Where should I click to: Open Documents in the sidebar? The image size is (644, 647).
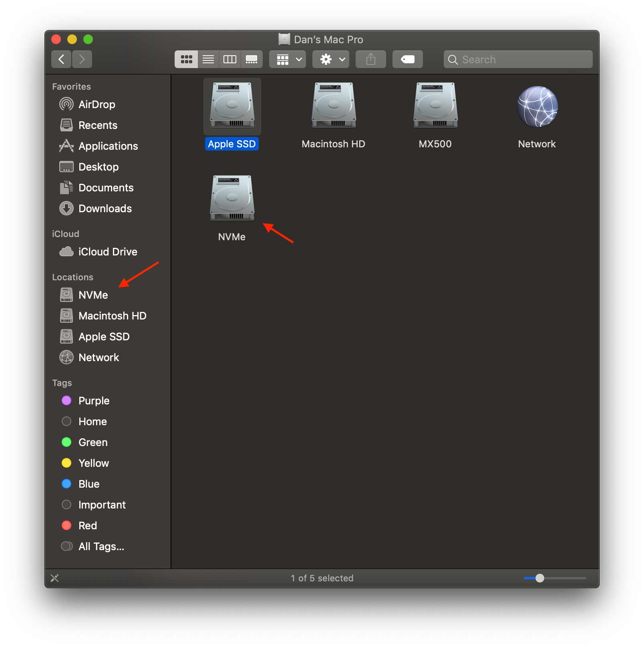(108, 188)
